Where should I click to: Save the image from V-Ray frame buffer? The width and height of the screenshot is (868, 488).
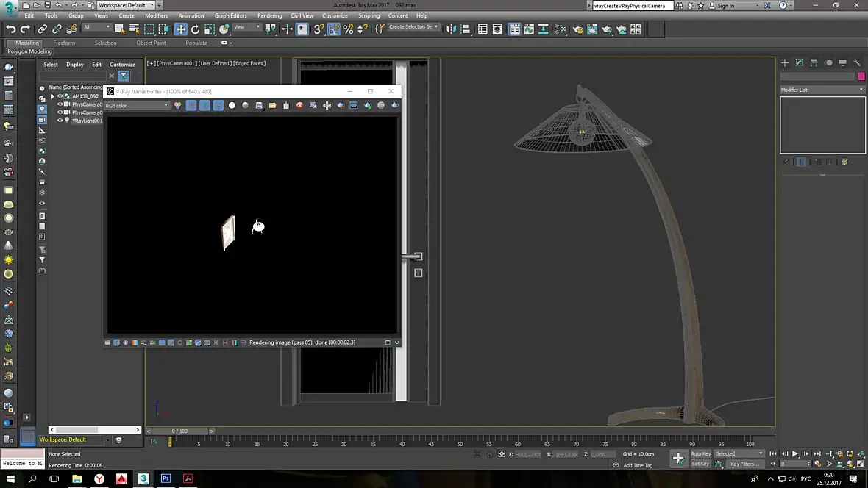259,106
